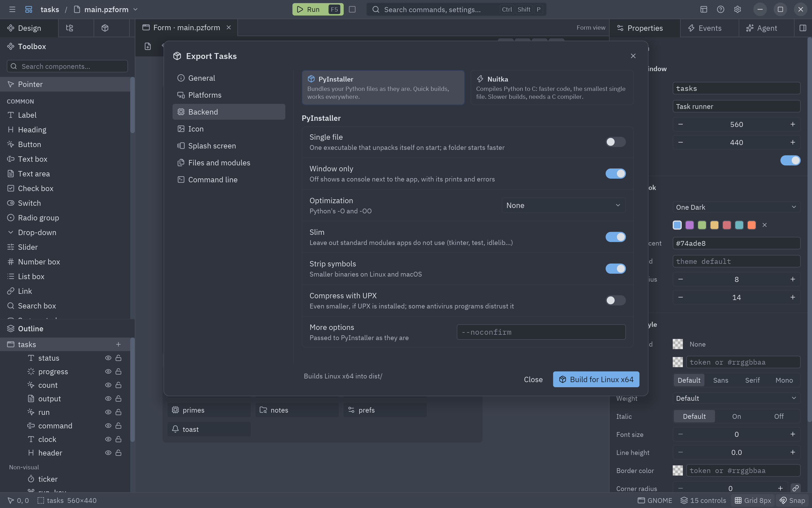This screenshot has width=812, height=508.
Task: Pick the purple accent color swatch
Action: [690, 225]
